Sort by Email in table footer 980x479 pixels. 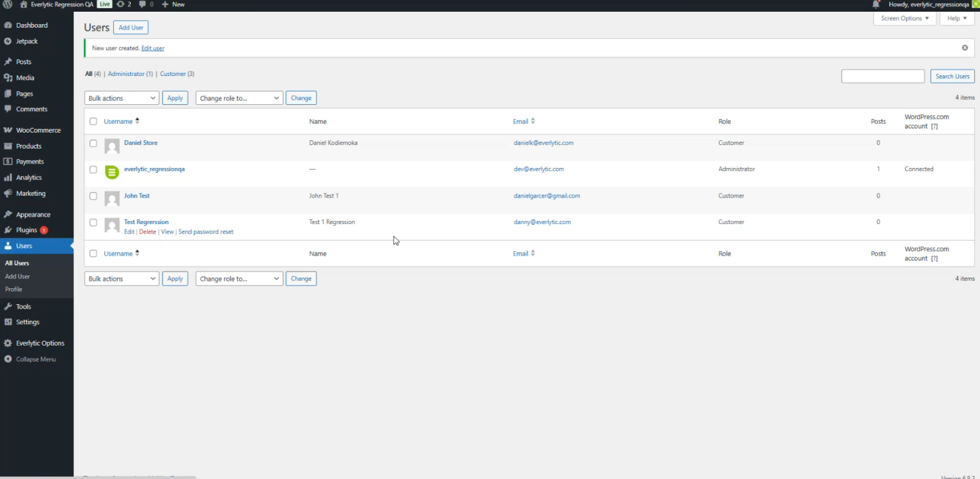click(x=524, y=254)
